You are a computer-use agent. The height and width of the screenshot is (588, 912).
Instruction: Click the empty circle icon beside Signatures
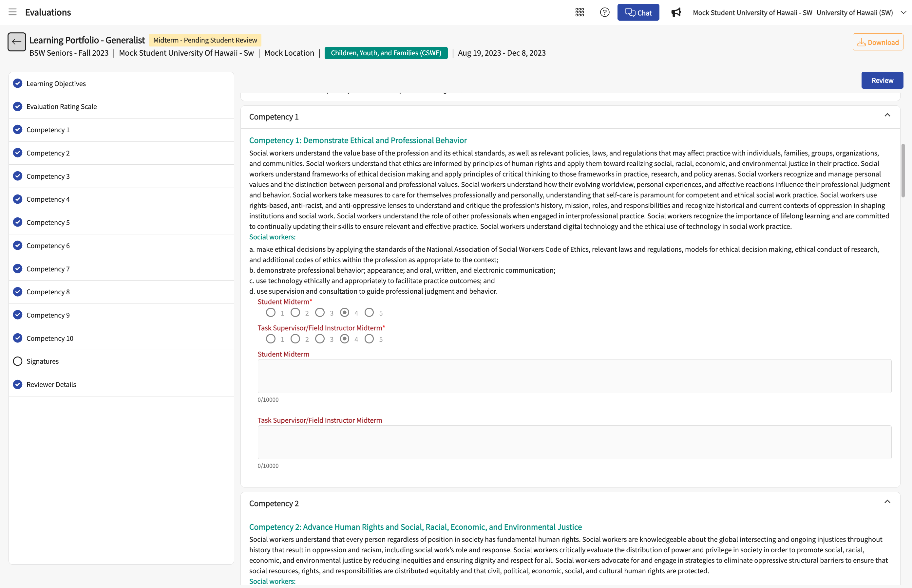click(18, 361)
